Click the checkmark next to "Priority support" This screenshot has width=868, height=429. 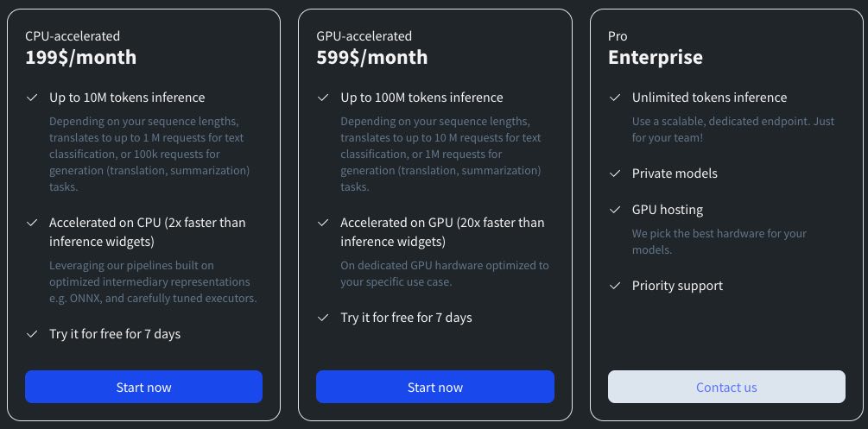[x=615, y=286]
